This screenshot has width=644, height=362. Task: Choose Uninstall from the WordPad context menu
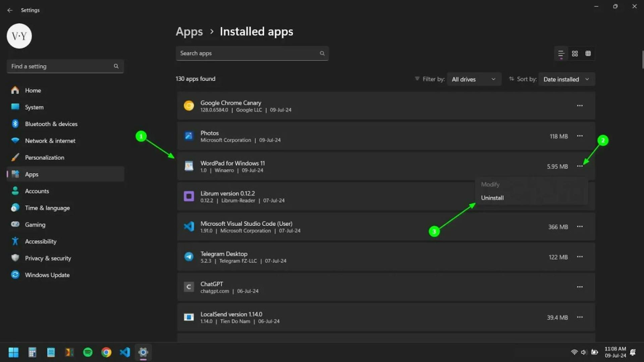(x=492, y=198)
